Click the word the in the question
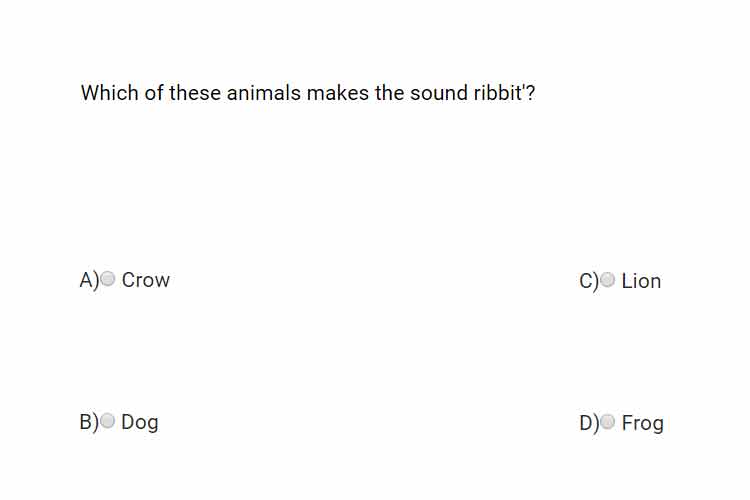This screenshot has width=750, height=500. tap(389, 93)
